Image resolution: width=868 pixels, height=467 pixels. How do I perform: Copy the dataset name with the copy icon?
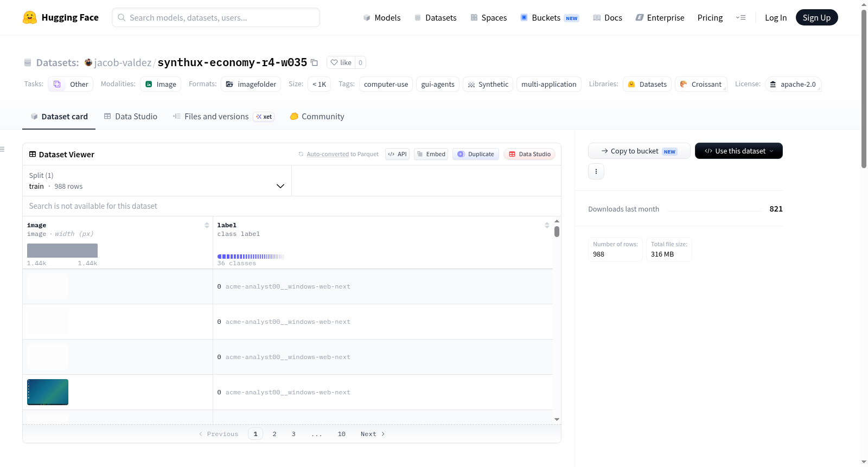[314, 62]
